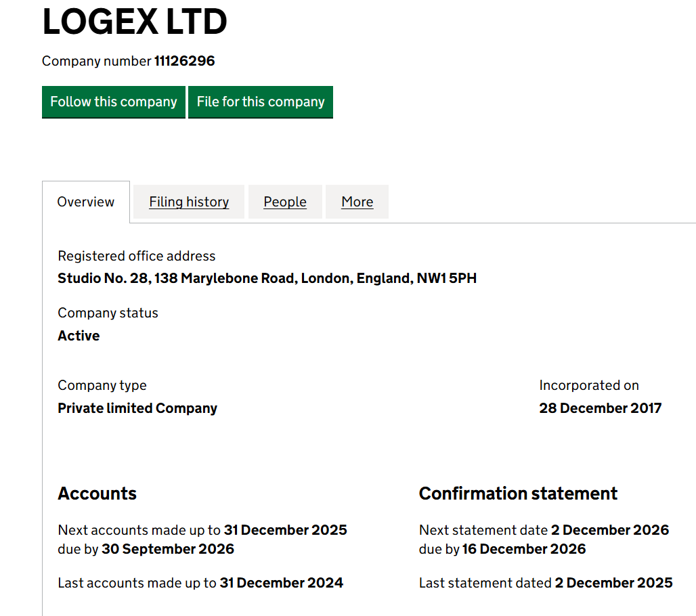Click the Active company status value
696x616 pixels.
tap(79, 336)
